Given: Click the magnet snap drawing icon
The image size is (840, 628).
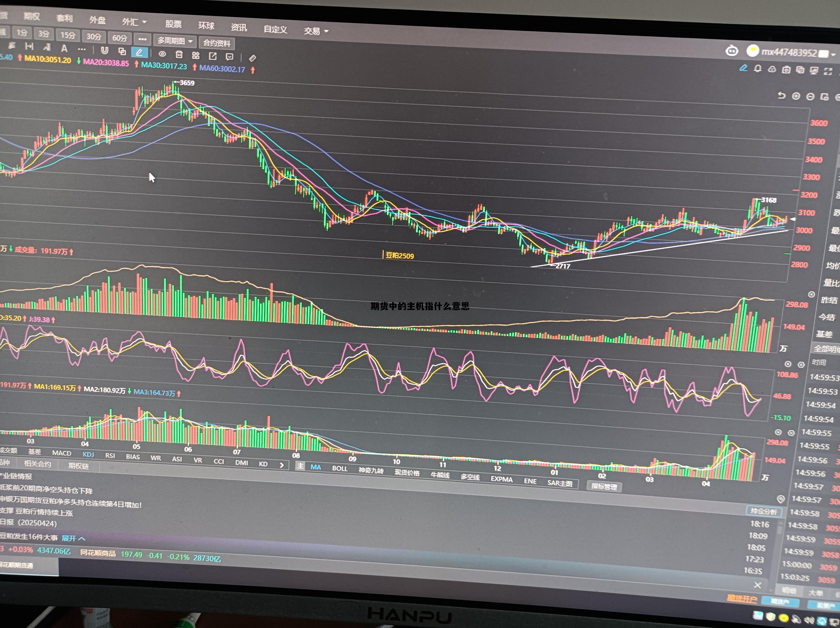Looking at the screenshot, I should [104, 50].
